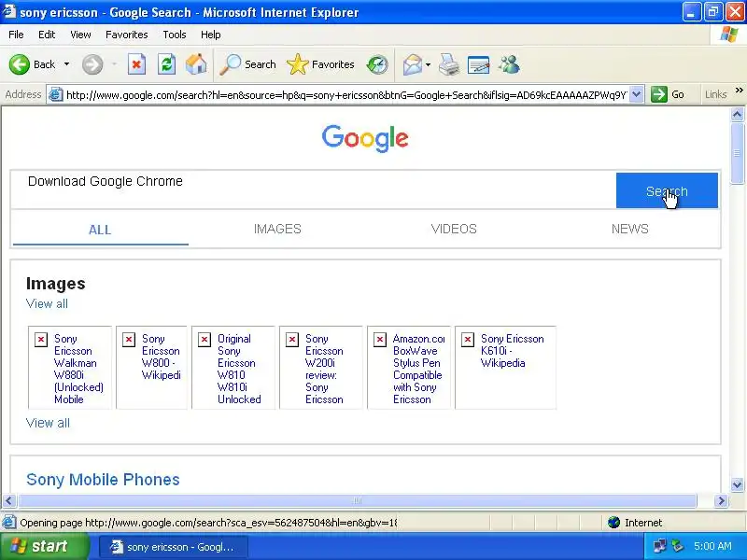Open the Favorites star pane

[x=320, y=64]
